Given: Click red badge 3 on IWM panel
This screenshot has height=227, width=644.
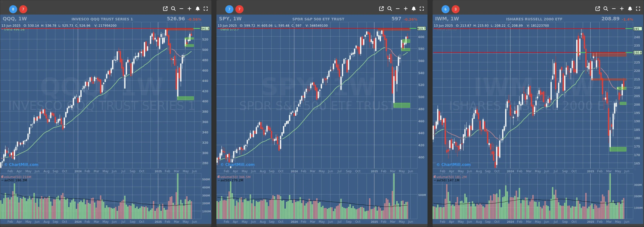Looking at the screenshot, I should 456,9.
